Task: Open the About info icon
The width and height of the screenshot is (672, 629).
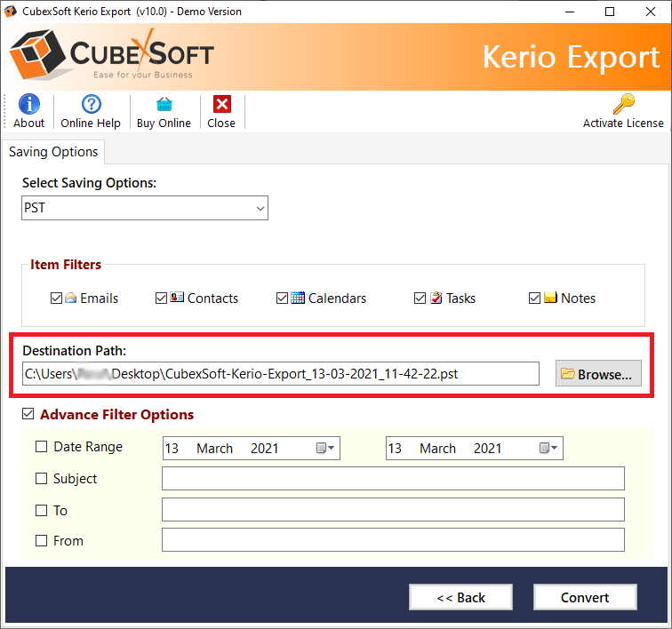Action: click(x=29, y=104)
